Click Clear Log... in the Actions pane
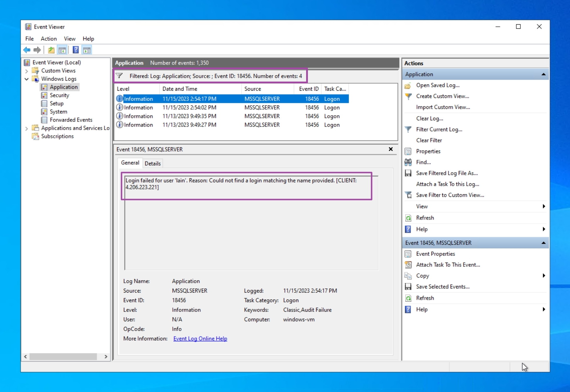Viewport: 570px width, 392px height. 430,119
